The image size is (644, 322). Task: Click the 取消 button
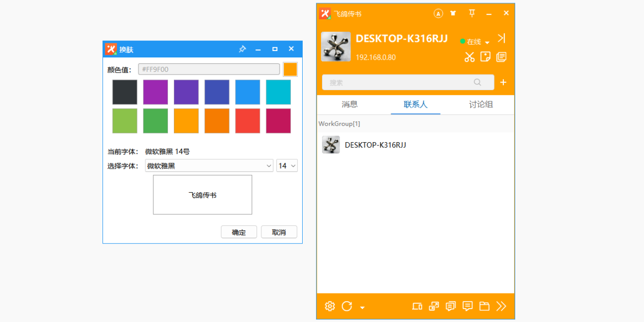[x=279, y=232]
